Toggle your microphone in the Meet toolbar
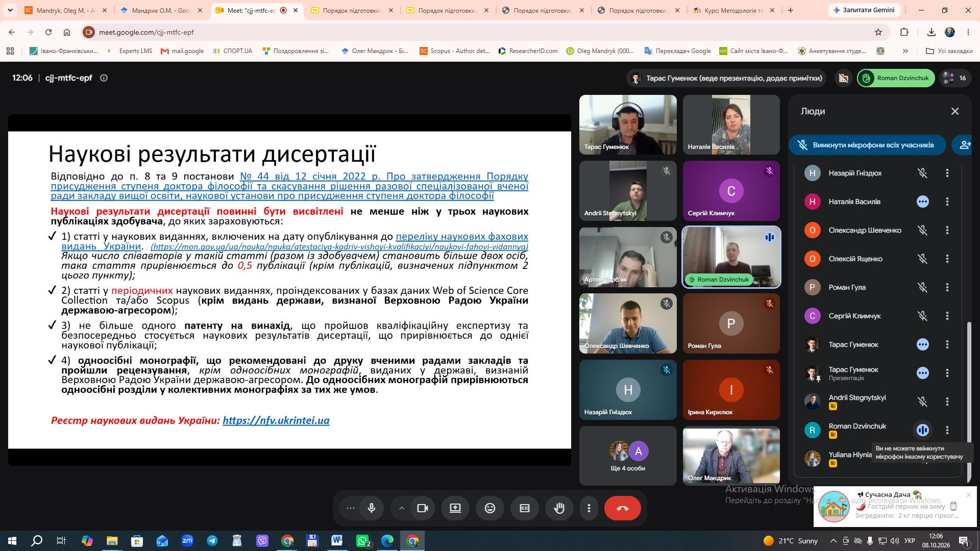The height and width of the screenshot is (551, 980). (372, 508)
